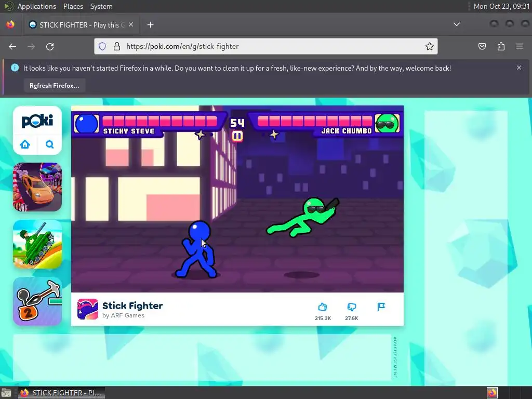Click the green stick fighter with gun

[303, 217]
